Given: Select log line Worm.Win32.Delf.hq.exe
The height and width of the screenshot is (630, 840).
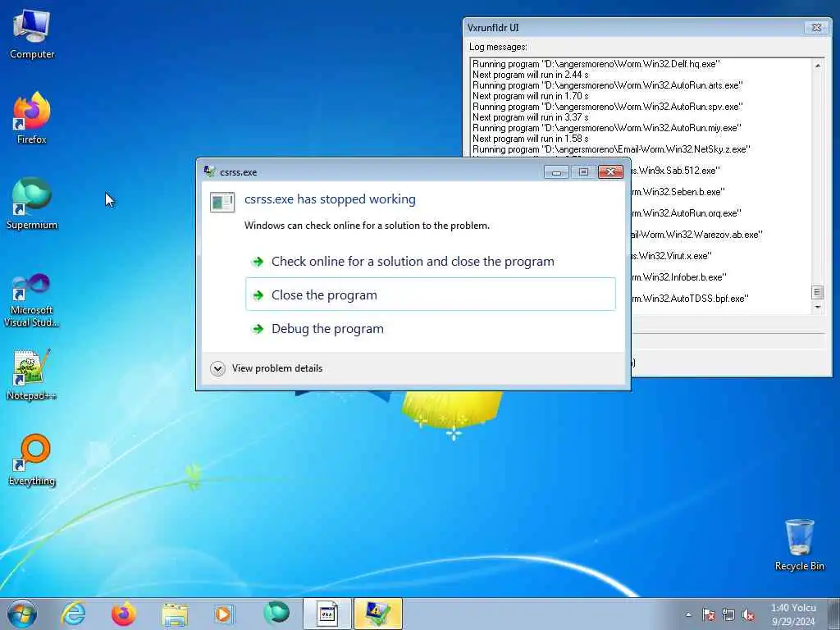Looking at the screenshot, I should click(x=596, y=64).
